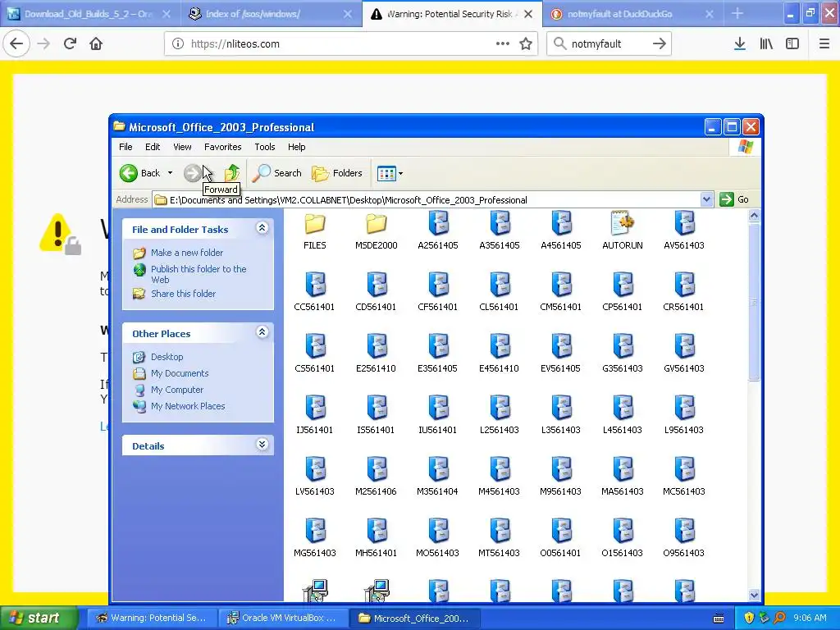
Task: Collapse File and Folder Tasks panel
Action: click(x=262, y=228)
